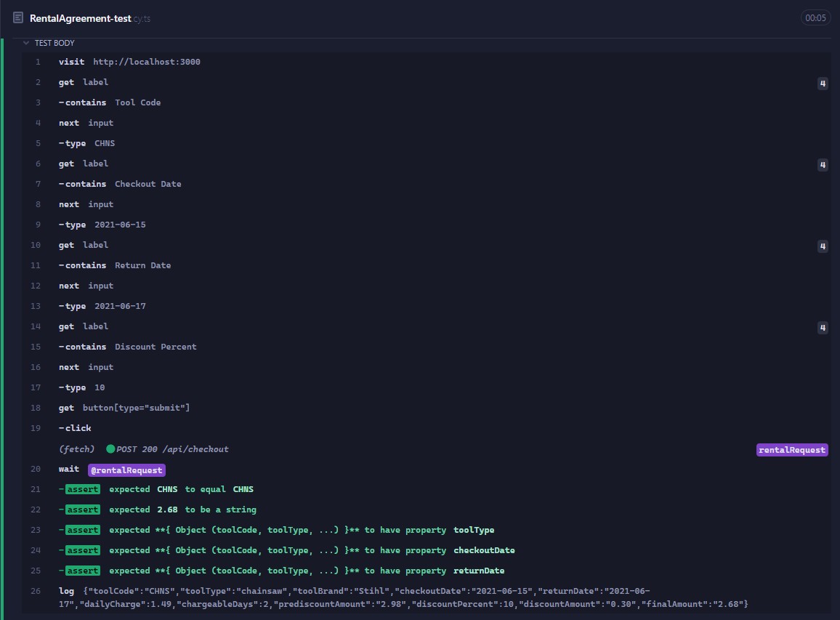This screenshot has width=840, height=620.
Task: Select the type 2021-06-15 command
Action: point(427,225)
